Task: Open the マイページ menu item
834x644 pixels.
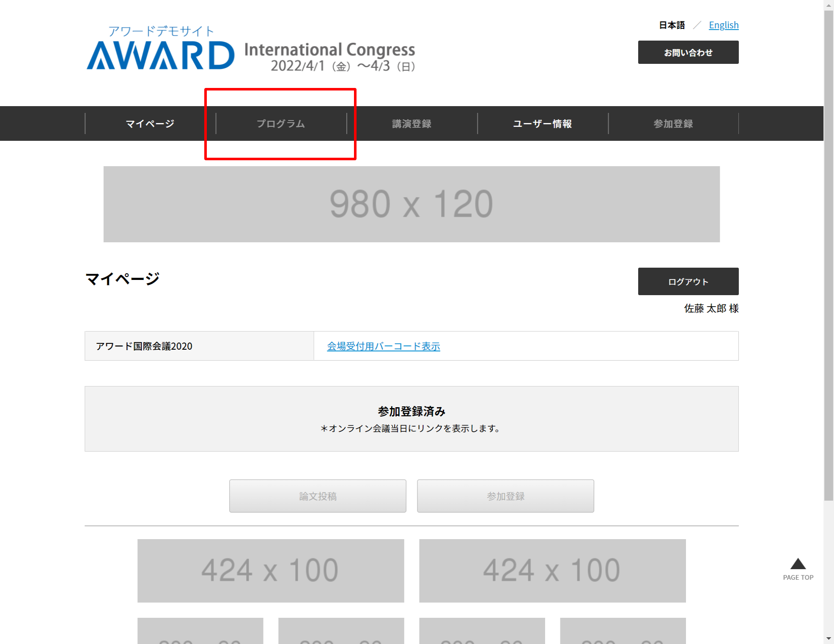Action: point(150,123)
